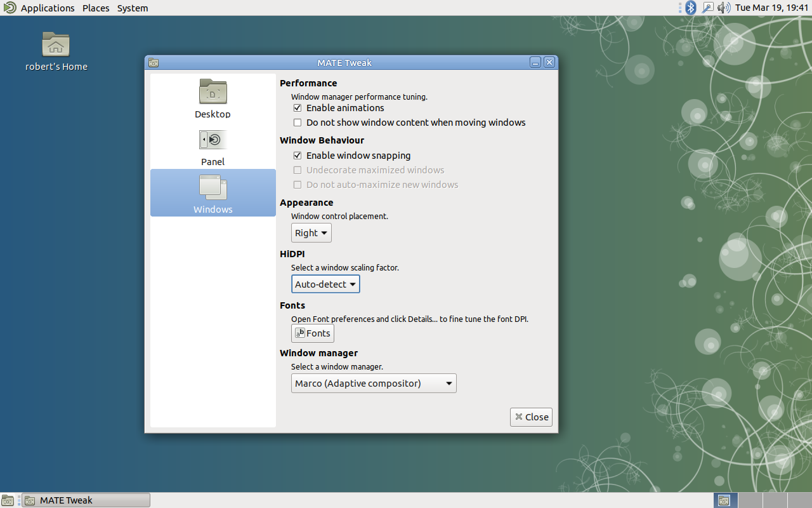Image resolution: width=812 pixels, height=508 pixels.
Task: Click 'Window control placement.' label
Action: (x=339, y=217)
